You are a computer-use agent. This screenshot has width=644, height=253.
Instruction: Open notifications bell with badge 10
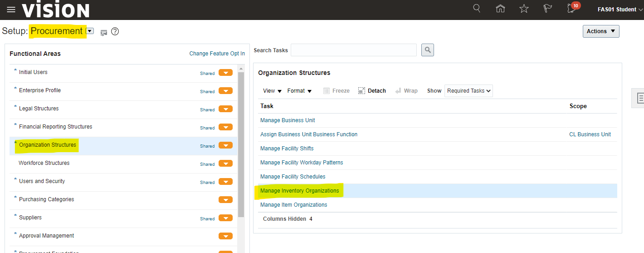click(572, 9)
